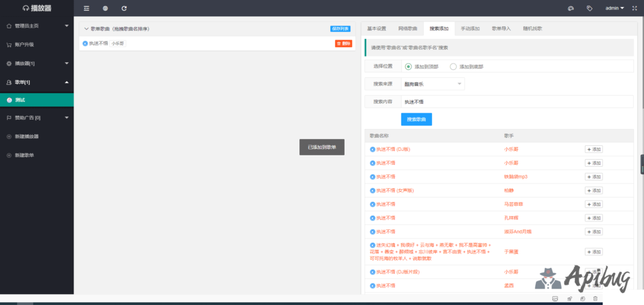The width and height of the screenshot is (644, 305).
Task: Collapse the sidebar with the menu toggle icon
Action: [86, 8]
